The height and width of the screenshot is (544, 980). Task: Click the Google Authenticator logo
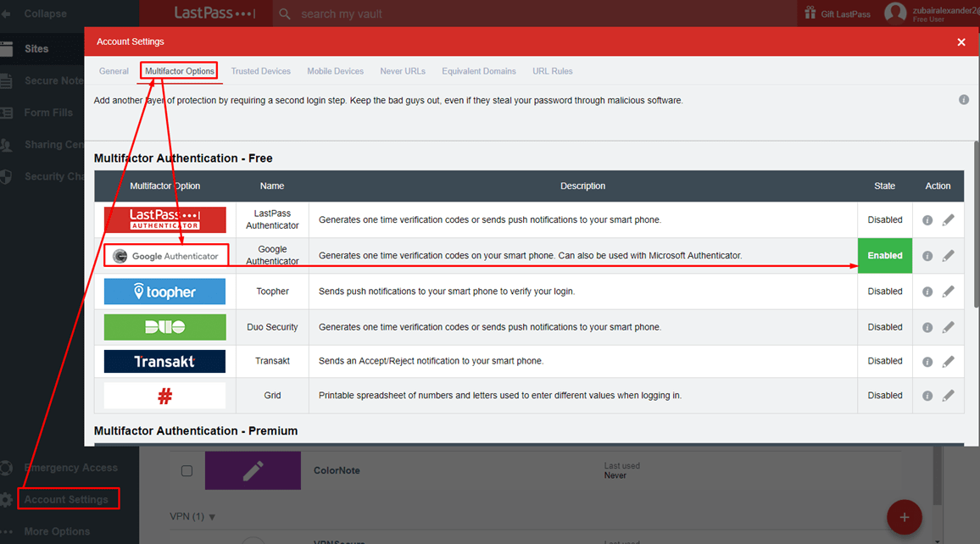[165, 255]
